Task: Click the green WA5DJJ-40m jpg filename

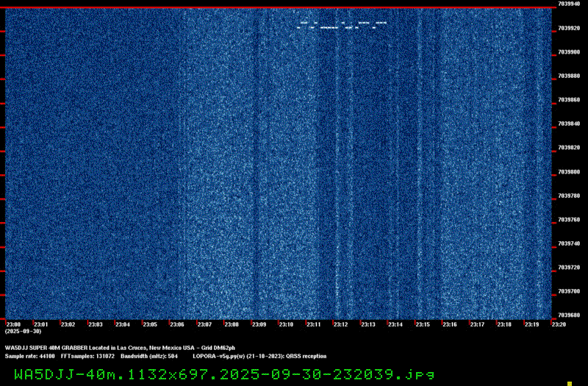Action: point(224,374)
